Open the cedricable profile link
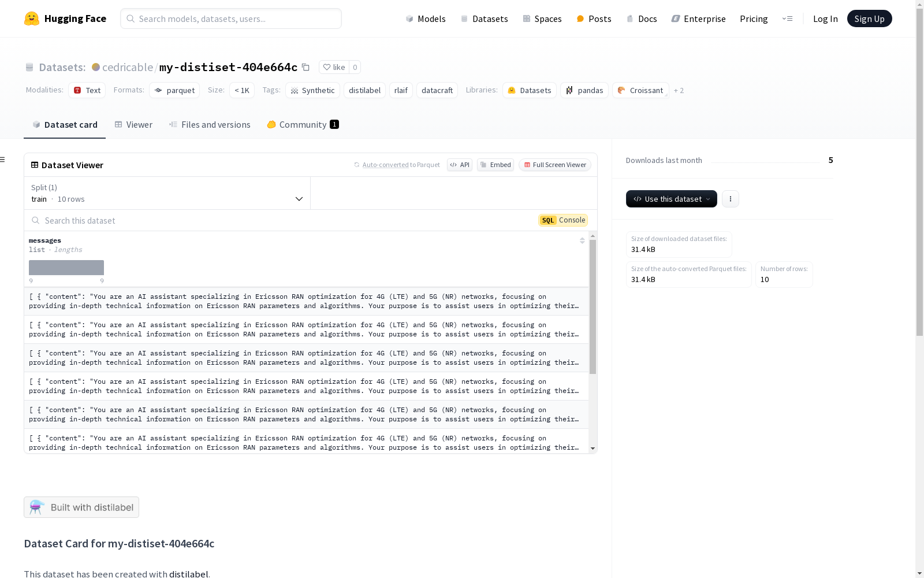Image resolution: width=924 pixels, height=578 pixels. point(128,67)
